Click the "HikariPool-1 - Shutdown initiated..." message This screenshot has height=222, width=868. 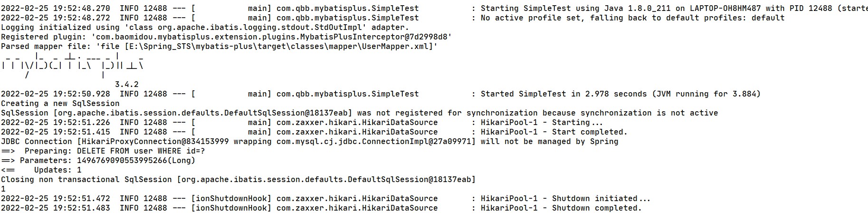tap(565, 198)
